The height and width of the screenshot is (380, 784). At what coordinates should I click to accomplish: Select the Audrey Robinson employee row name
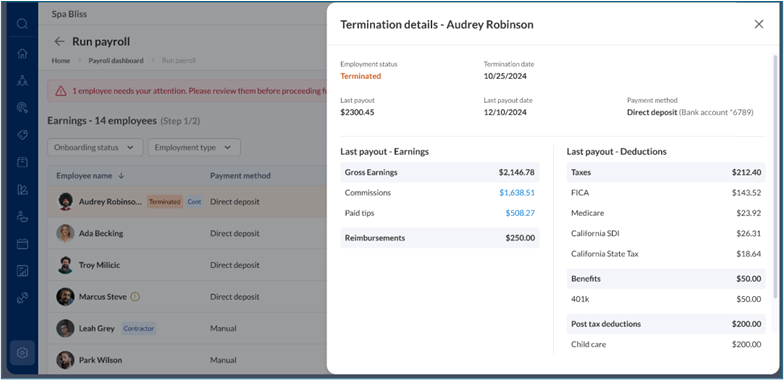[110, 202]
